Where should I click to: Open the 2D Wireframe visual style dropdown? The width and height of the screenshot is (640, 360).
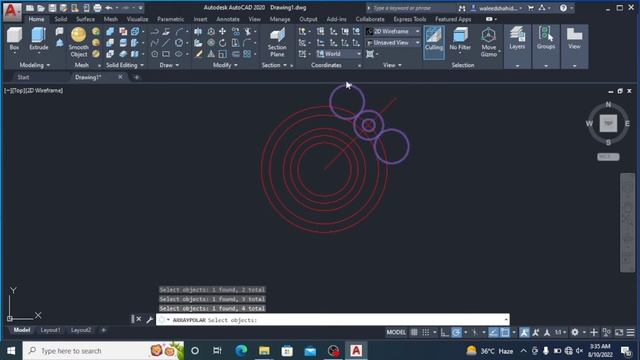[393, 31]
